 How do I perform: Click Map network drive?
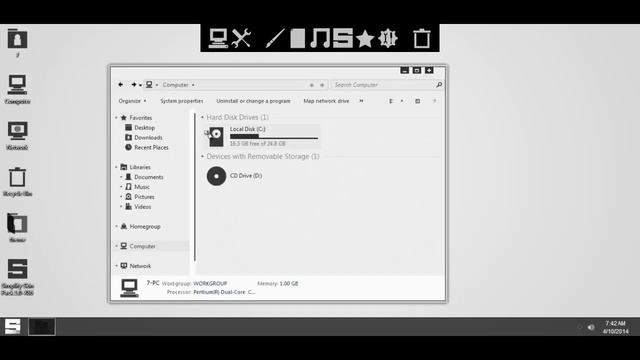tap(326, 101)
